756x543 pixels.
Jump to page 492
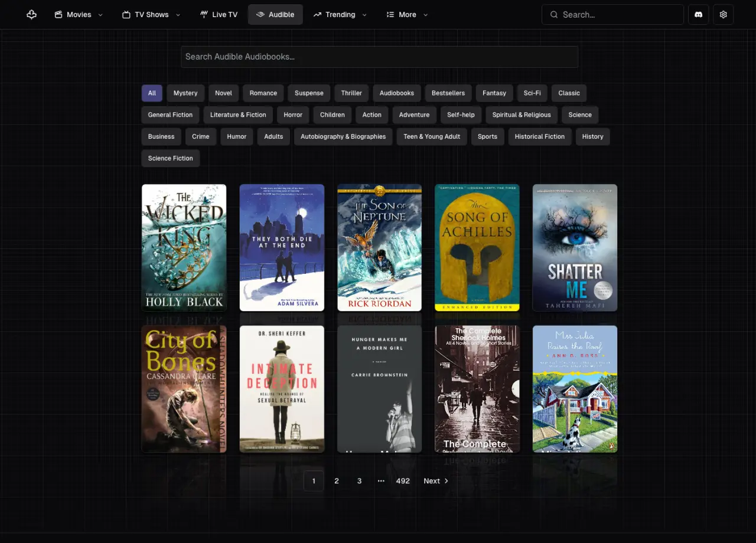click(403, 481)
